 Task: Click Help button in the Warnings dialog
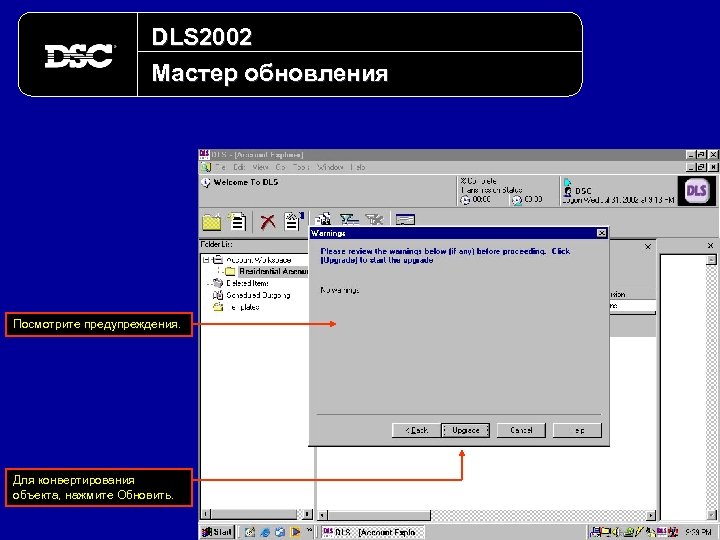(x=577, y=430)
